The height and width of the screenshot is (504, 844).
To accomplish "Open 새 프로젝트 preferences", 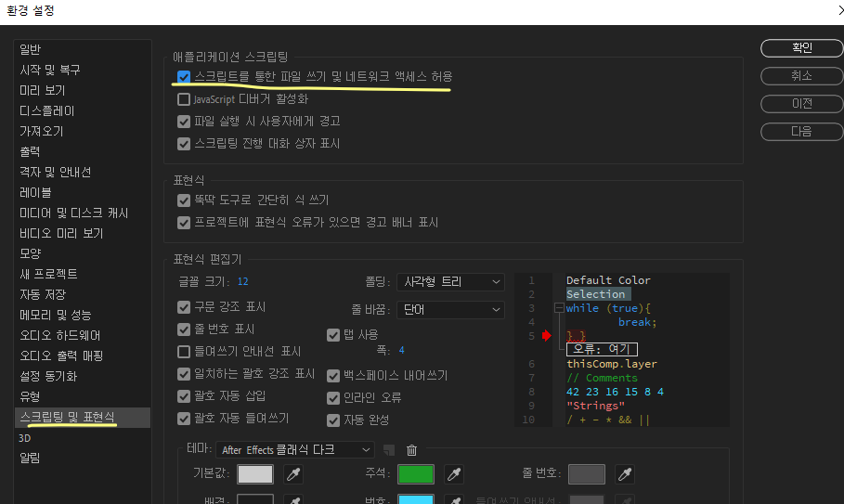I will click(x=82, y=274).
